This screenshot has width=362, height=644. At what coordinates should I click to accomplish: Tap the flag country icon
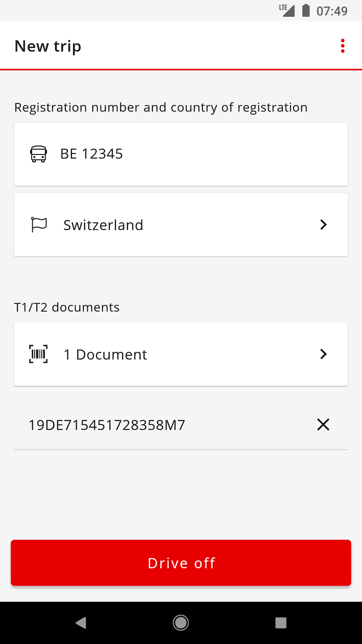point(39,224)
